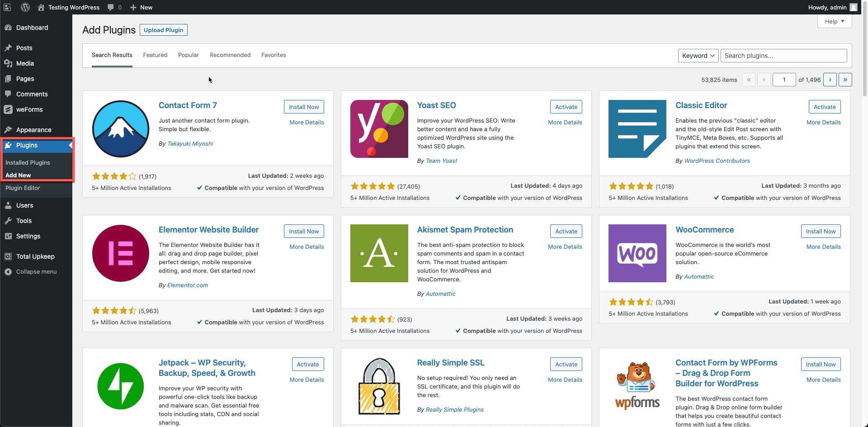
Task: Switch to the Recommended tab
Action: pos(230,55)
